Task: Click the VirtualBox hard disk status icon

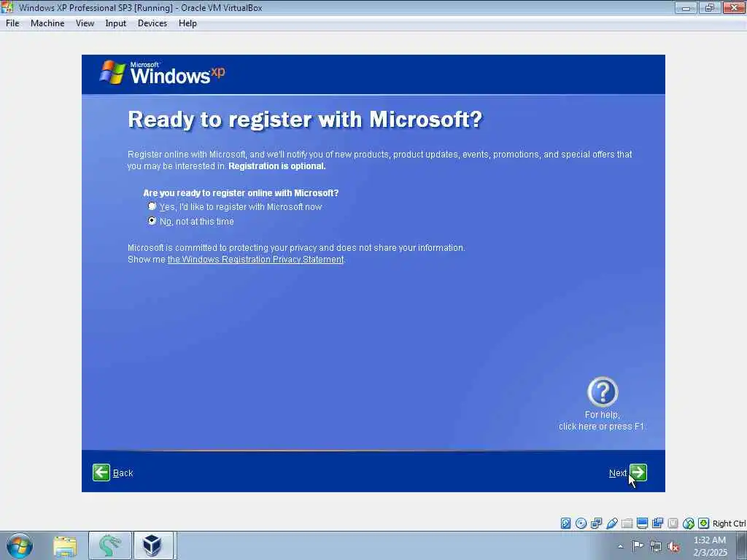Action: click(x=565, y=524)
